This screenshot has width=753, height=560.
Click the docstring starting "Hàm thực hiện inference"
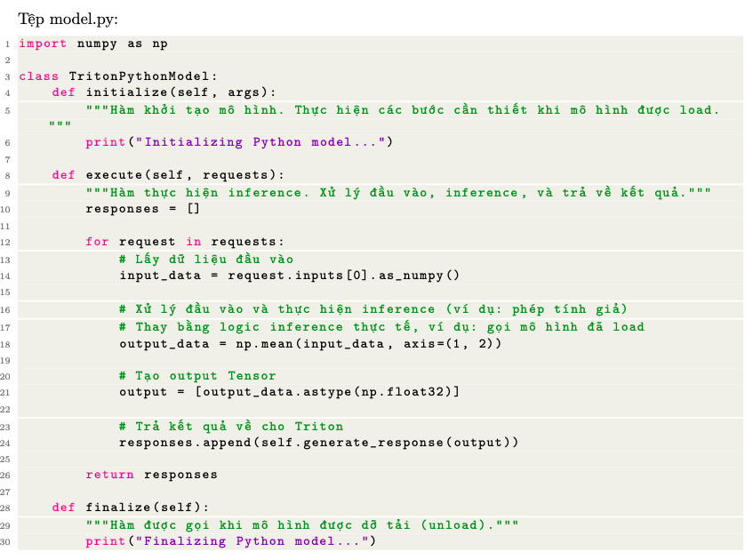pyautogui.click(x=398, y=193)
